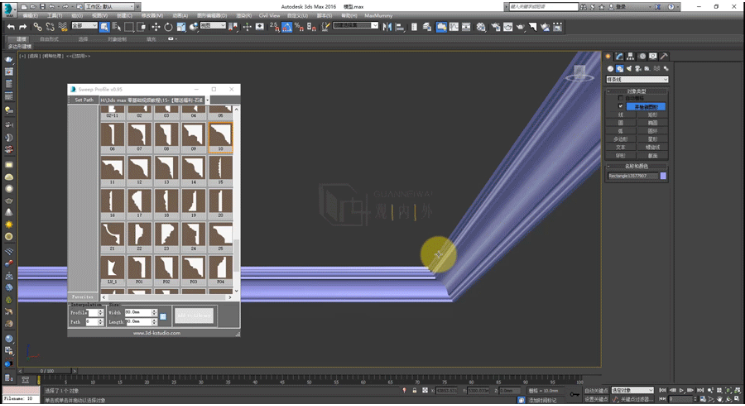Click the Line button in Object Type
Image resolution: width=745 pixels, height=406 pixels.
(x=620, y=114)
